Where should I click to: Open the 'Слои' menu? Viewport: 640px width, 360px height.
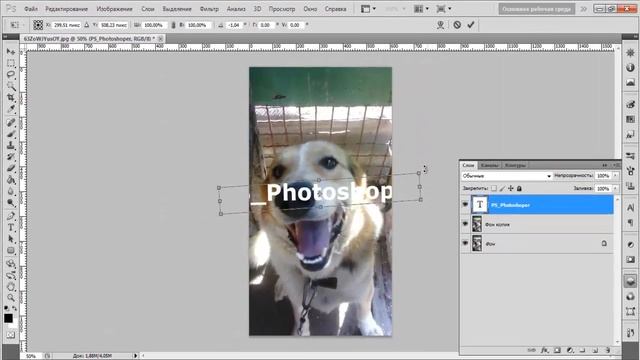(x=148, y=9)
